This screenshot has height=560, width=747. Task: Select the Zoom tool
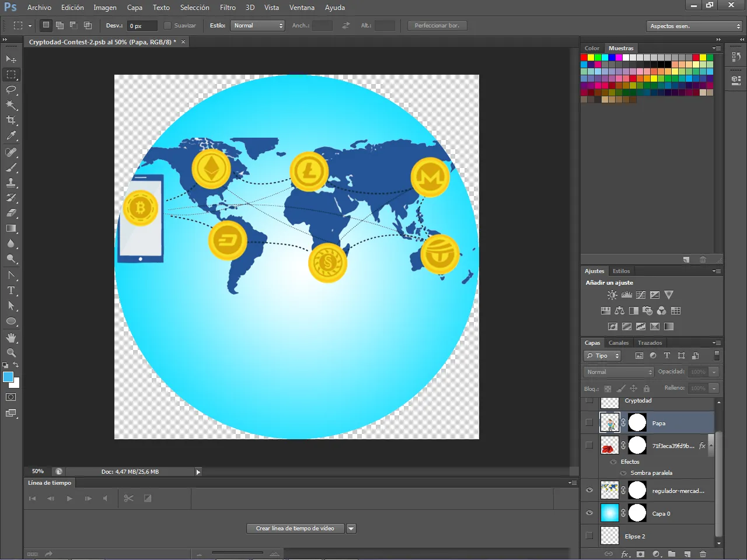point(11,353)
